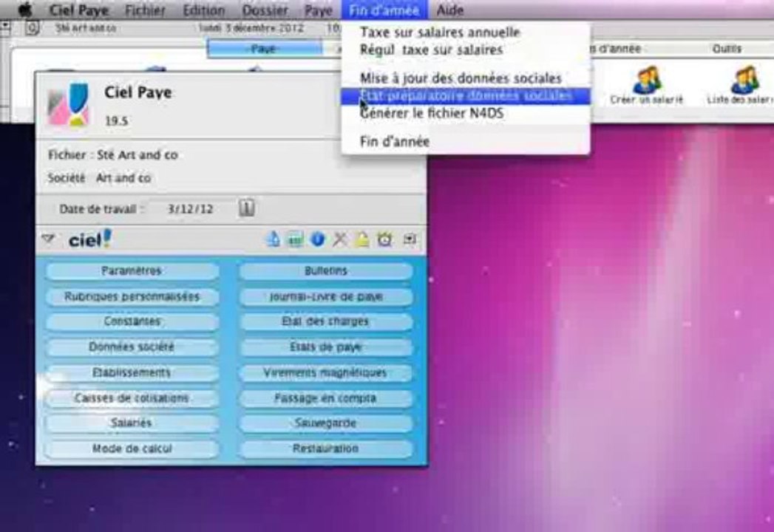Screen dimensions: 774x532
Task: Click the yellow padlock icon
Action: pyautogui.click(x=361, y=239)
